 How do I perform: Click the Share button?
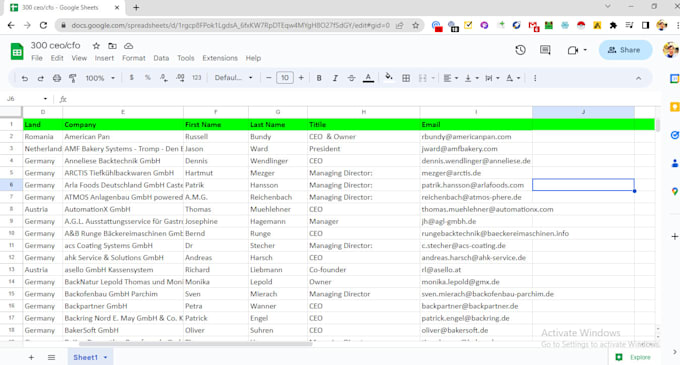click(x=625, y=50)
